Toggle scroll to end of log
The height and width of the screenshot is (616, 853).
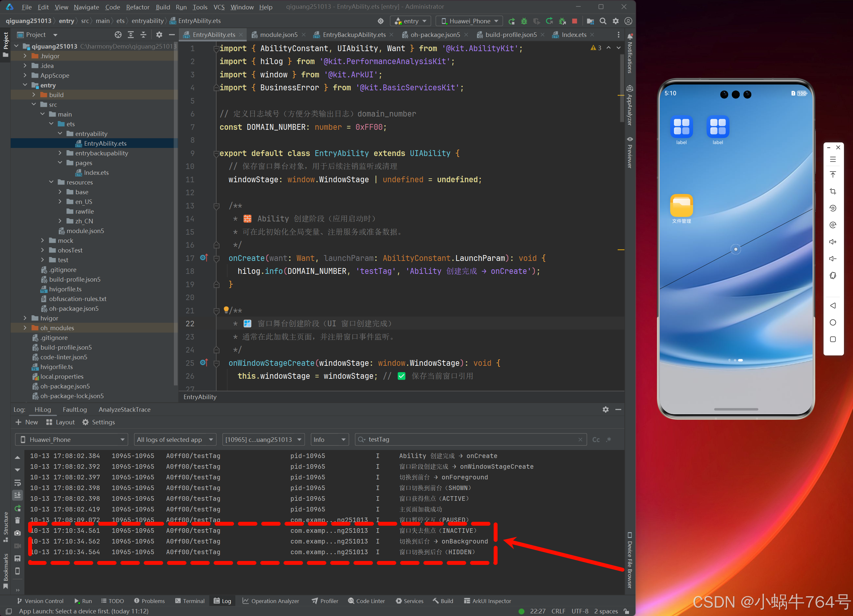click(17, 495)
